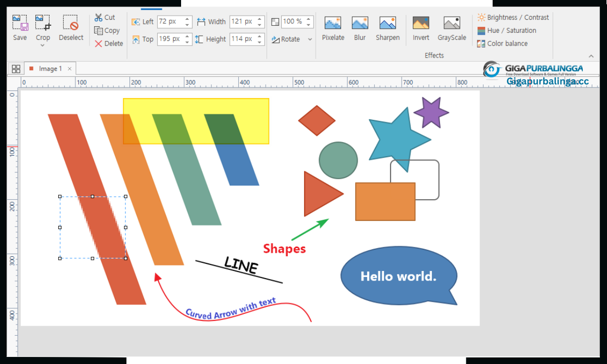
Task: Click the Hello world. speech bubble
Action: pyautogui.click(x=399, y=276)
